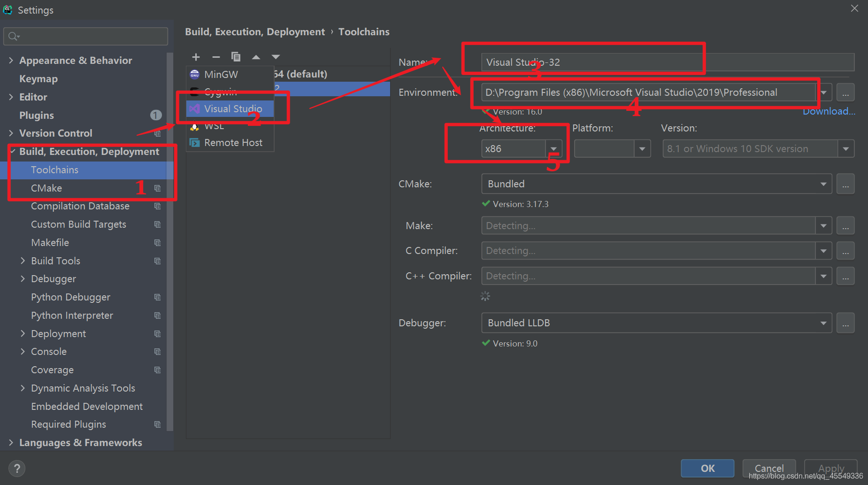
Task: Expand the Deployment node
Action: click(x=23, y=333)
